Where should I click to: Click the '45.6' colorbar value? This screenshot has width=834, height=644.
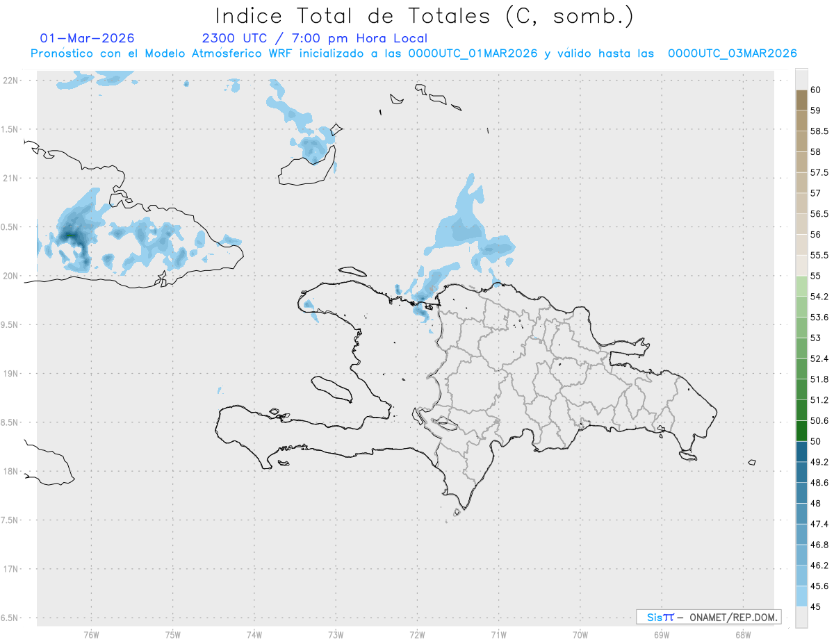819,586
